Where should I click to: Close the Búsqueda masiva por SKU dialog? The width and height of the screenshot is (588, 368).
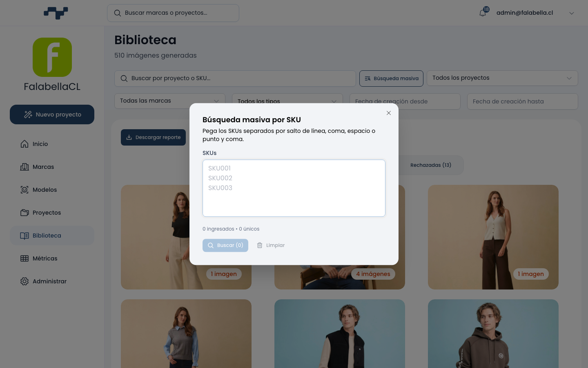(x=389, y=113)
